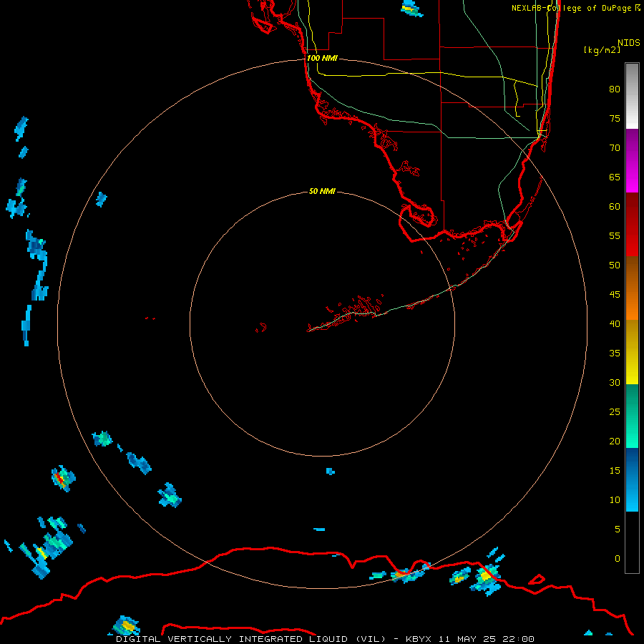The height and width of the screenshot is (644, 644).
Task: Click the 80 value on the VIL scale
Action: [615, 89]
